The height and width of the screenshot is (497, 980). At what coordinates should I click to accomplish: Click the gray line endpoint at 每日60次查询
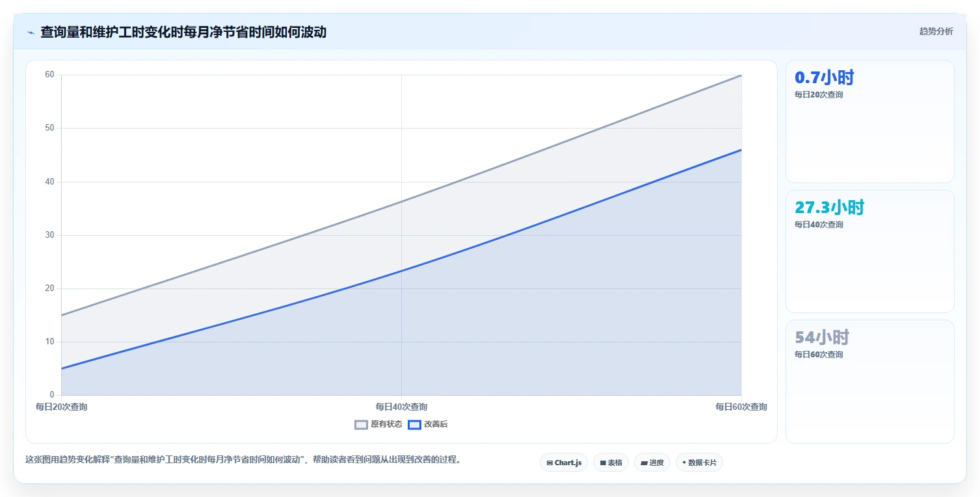[x=741, y=75]
